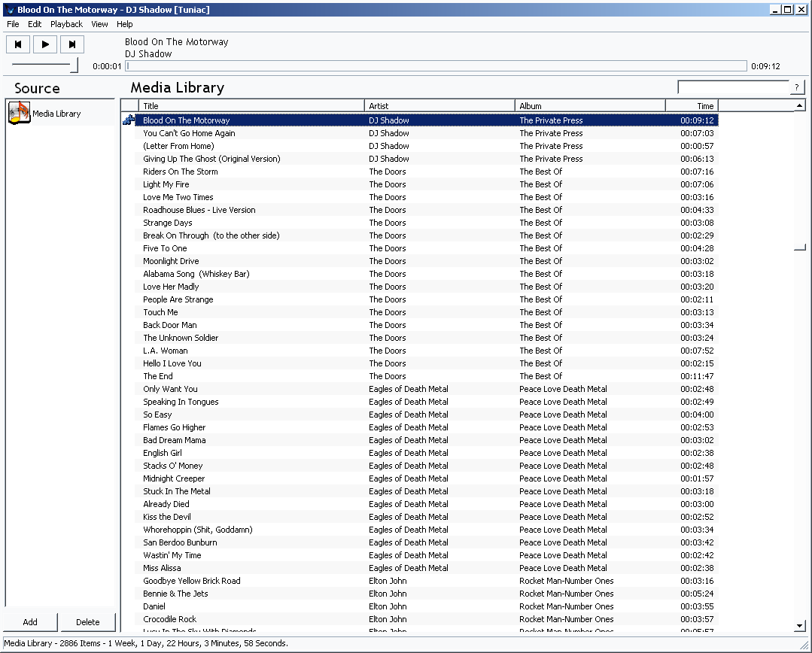Image resolution: width=812 pixels, height=653 pixels.
Task: Select the track San Berdoo Bunburn
Action: 427,542
